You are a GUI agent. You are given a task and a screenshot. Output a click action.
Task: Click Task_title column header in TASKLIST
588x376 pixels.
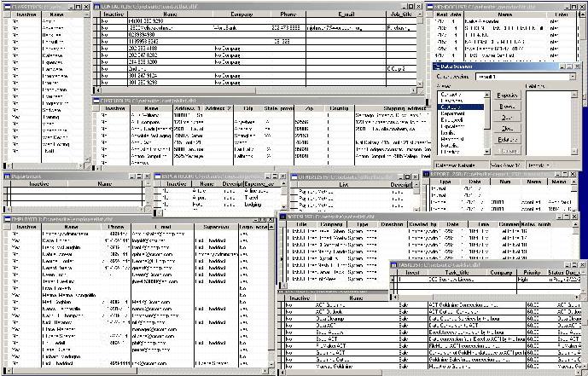pyautogui.click(x=457, y=272)
